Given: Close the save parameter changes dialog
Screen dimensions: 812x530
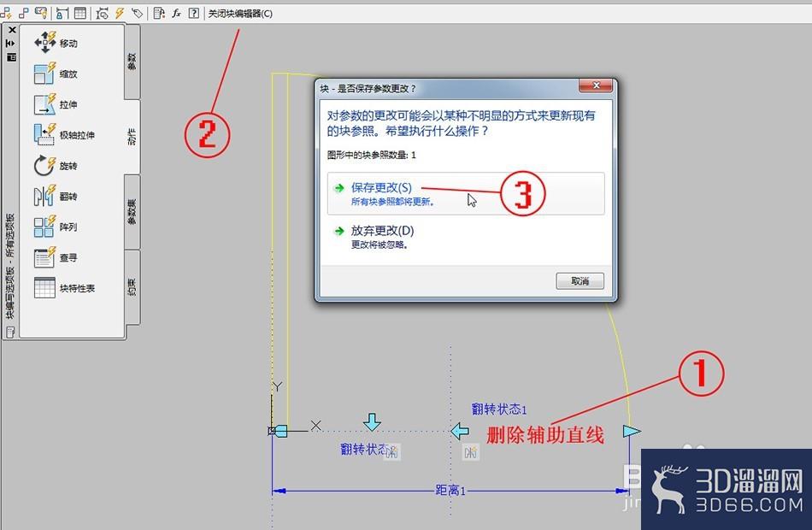Looking at the screenshot, I should click(596, 85).
